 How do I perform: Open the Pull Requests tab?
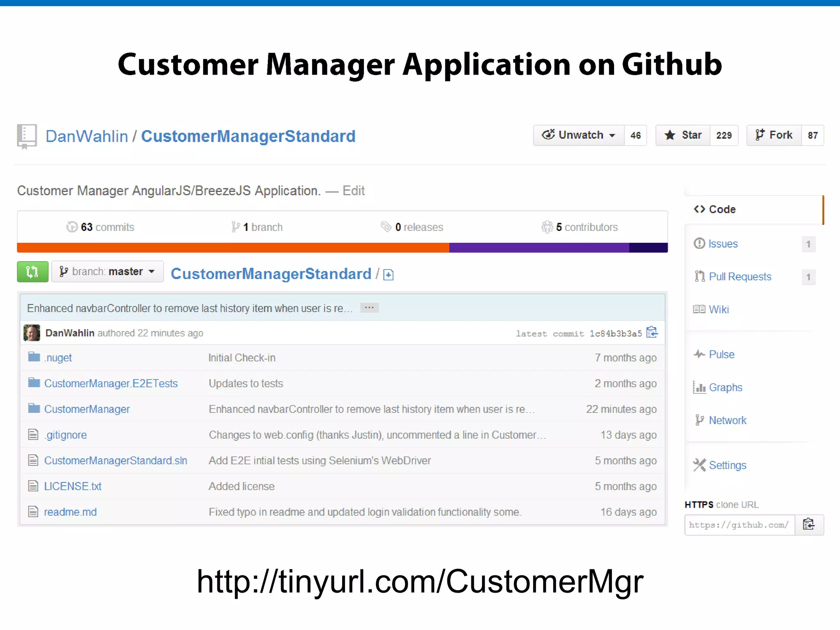pos(754,276)
